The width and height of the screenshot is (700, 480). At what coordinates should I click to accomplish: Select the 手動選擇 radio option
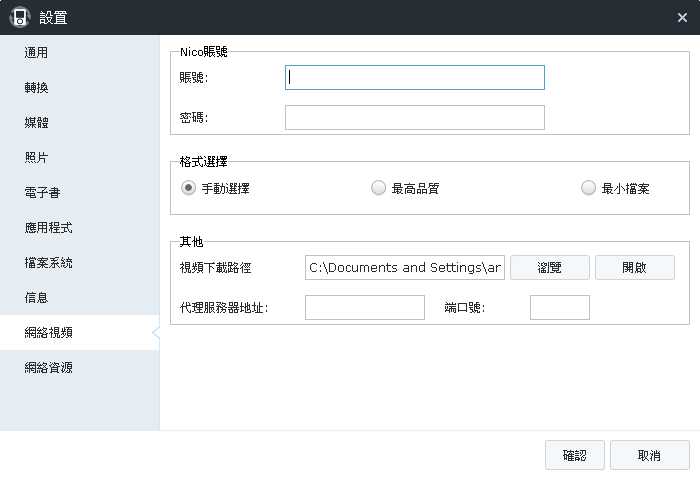tap(187, 188)
